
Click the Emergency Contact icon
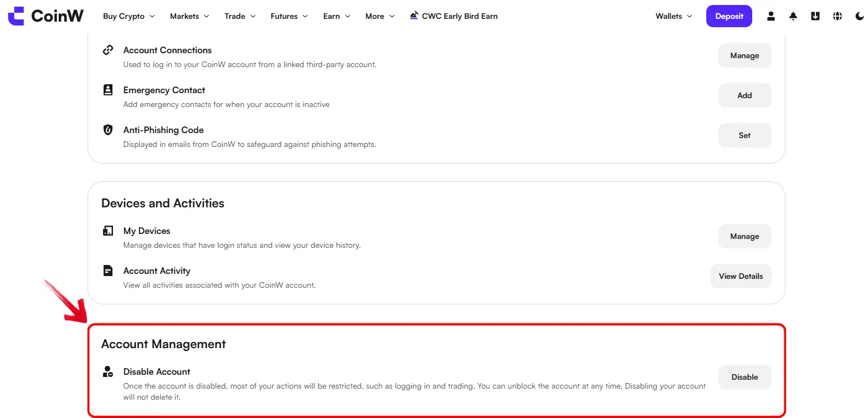coord(108,90)
